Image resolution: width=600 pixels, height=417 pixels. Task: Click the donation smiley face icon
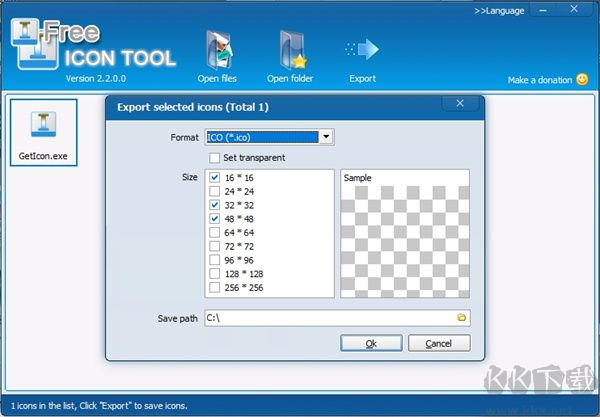582,80
